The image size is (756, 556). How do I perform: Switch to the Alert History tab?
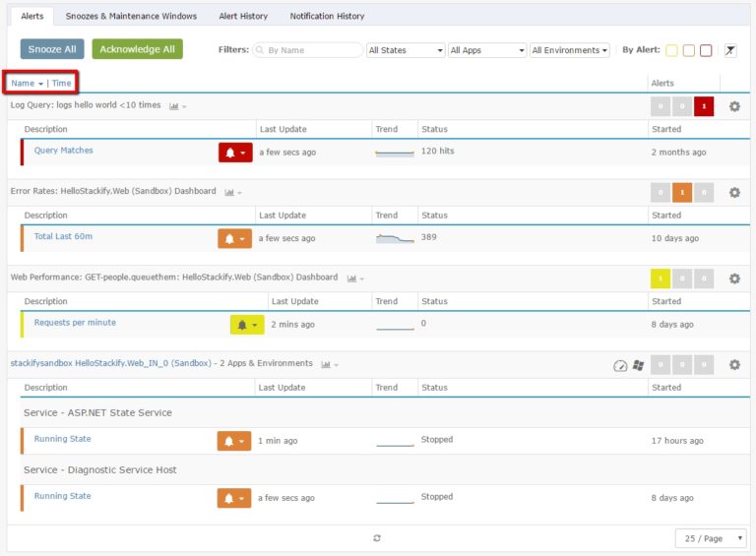243,16
